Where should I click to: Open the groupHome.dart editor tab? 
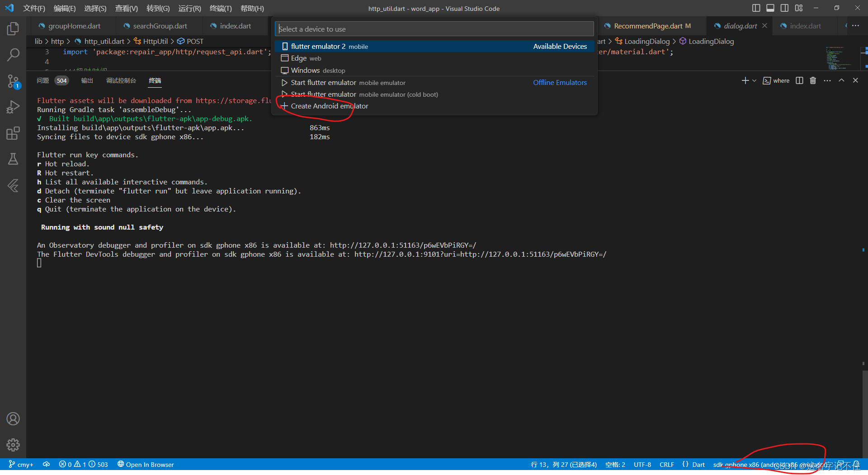[70, 26]
